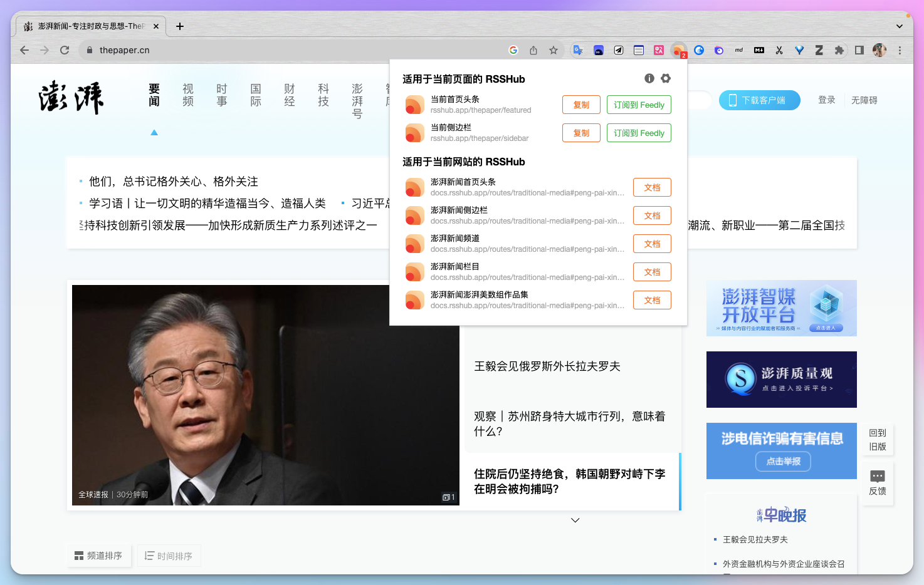Viewport: 924px width, 585px height.
Task: Click the browser back arrow
Action: [24, 50]
